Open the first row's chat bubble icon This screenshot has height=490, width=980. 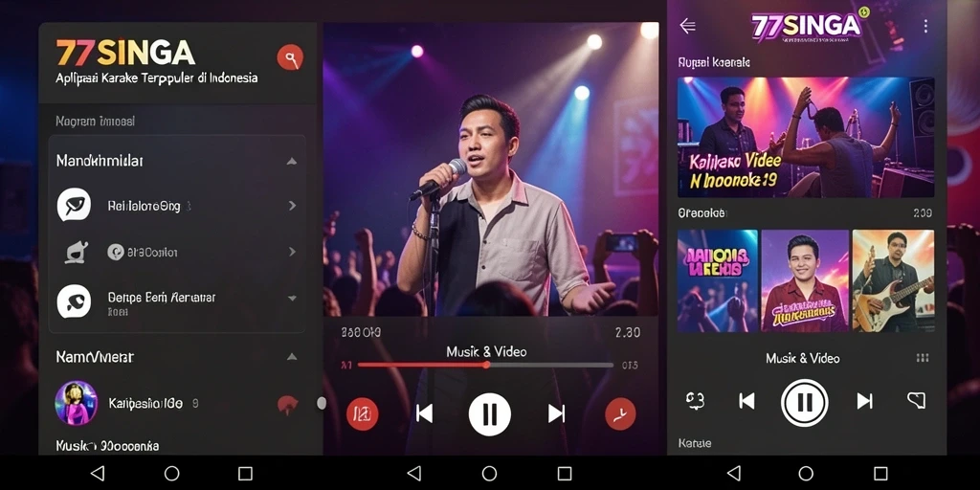click(74, 205)
